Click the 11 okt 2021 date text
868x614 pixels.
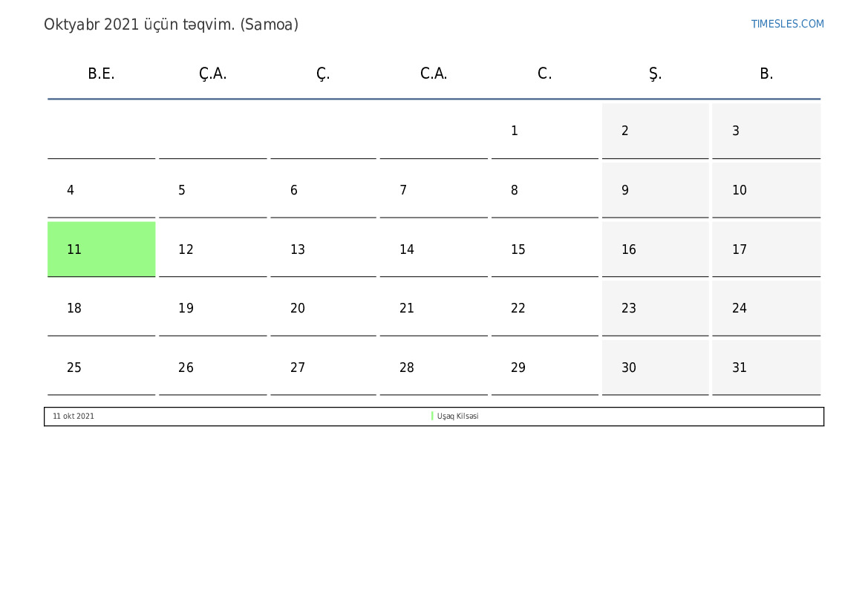click(x=74, y=417)
